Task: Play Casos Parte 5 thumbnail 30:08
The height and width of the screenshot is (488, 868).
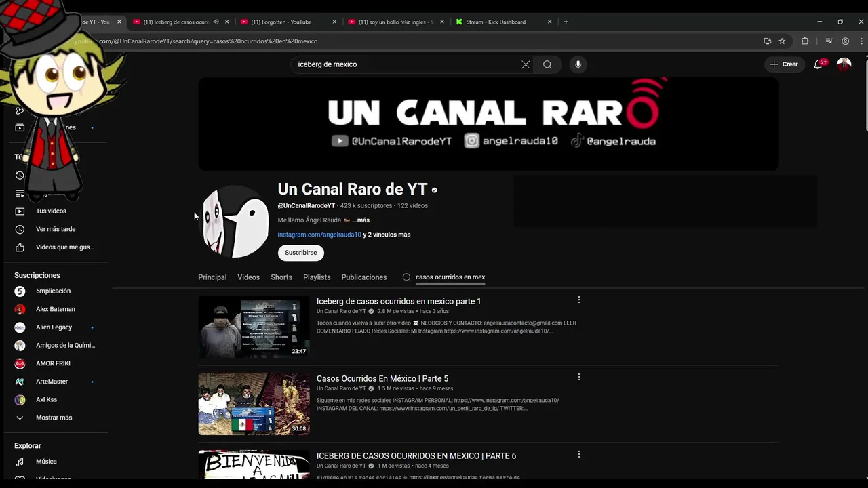Action: [x=254, y=404]
